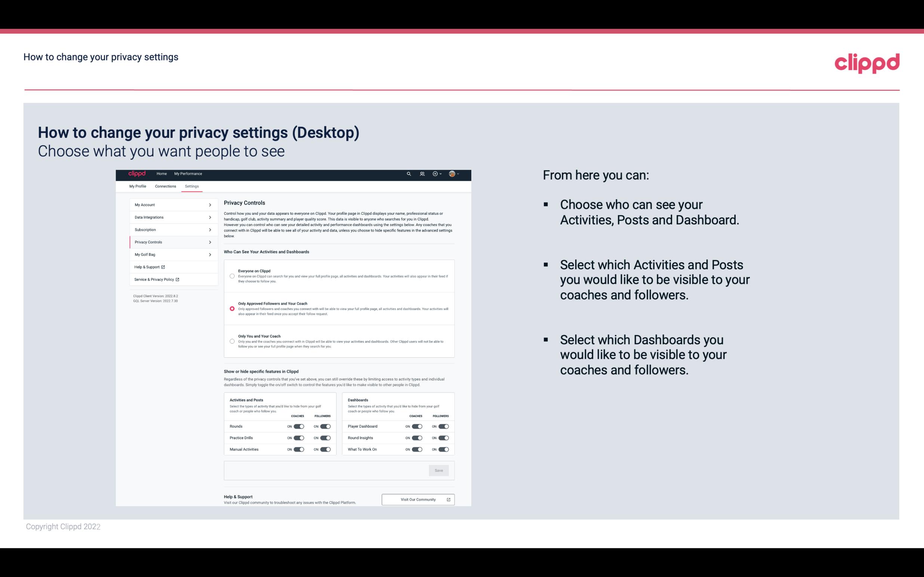Viewport: 924px width, 577px height.
Task: Click the Save button on privacy controls
Action: [x=438, y=470]
